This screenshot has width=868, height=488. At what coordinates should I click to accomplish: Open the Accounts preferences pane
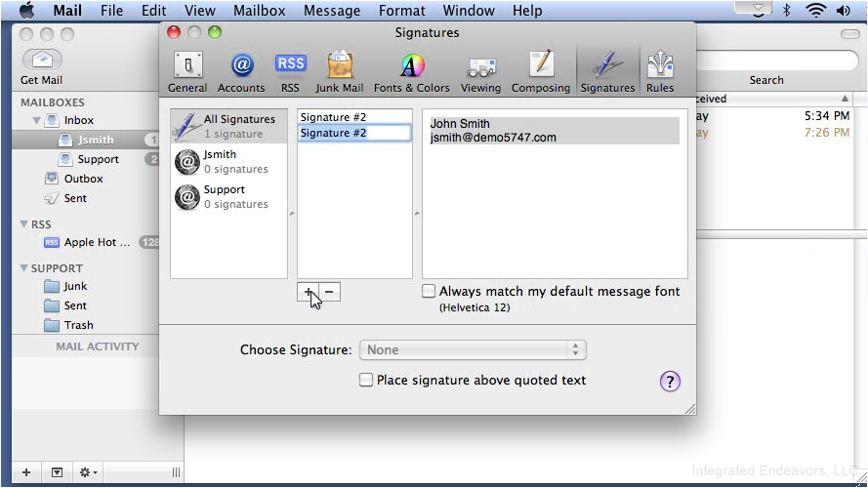[241, 72]
